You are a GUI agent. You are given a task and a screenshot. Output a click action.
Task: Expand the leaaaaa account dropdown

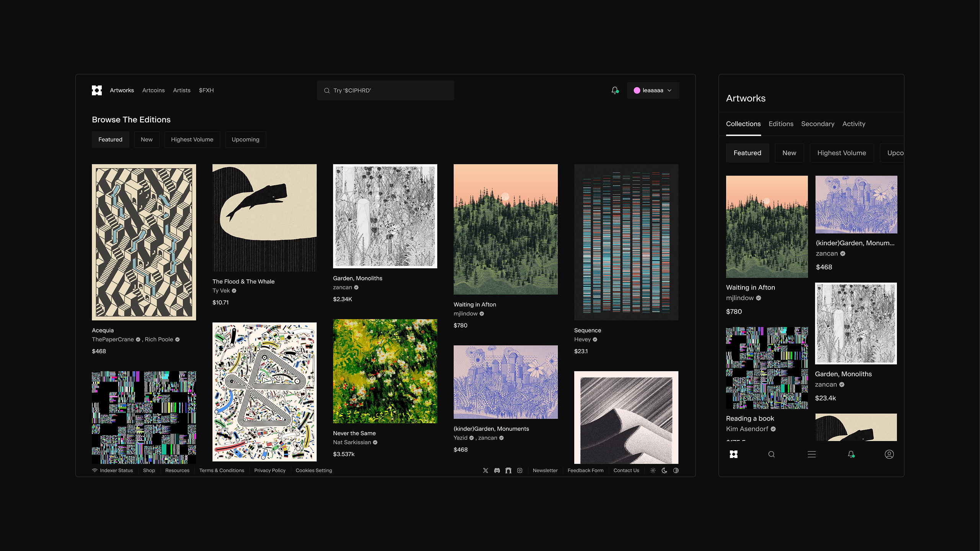[x=653, y=90]
